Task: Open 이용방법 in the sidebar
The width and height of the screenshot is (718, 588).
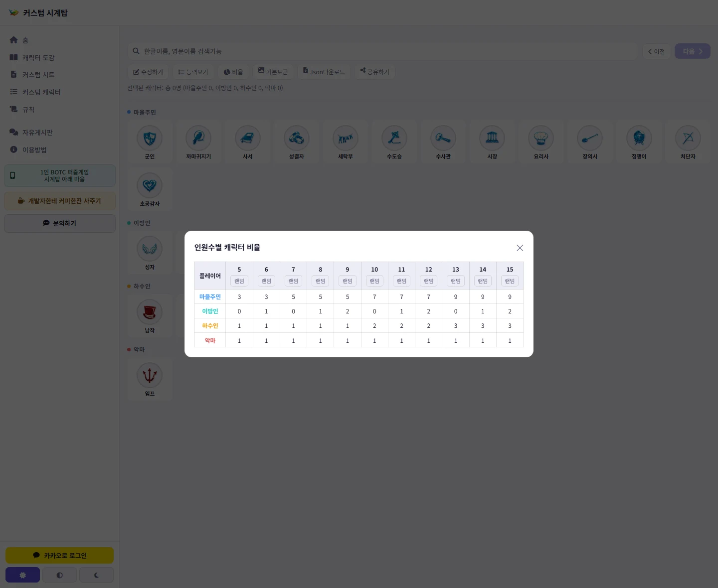Action: pyautogui.click(x=60, y=150)
